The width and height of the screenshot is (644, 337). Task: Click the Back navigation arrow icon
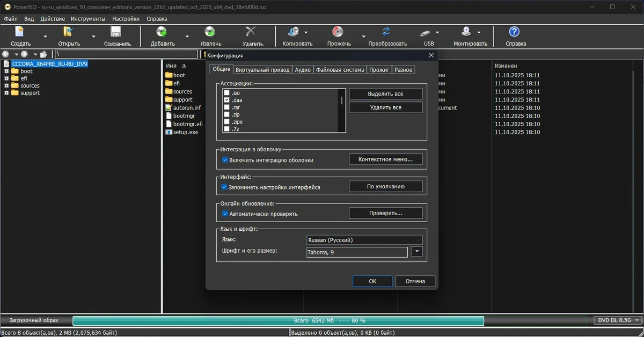pyautogui.click(x=6, y=54)
